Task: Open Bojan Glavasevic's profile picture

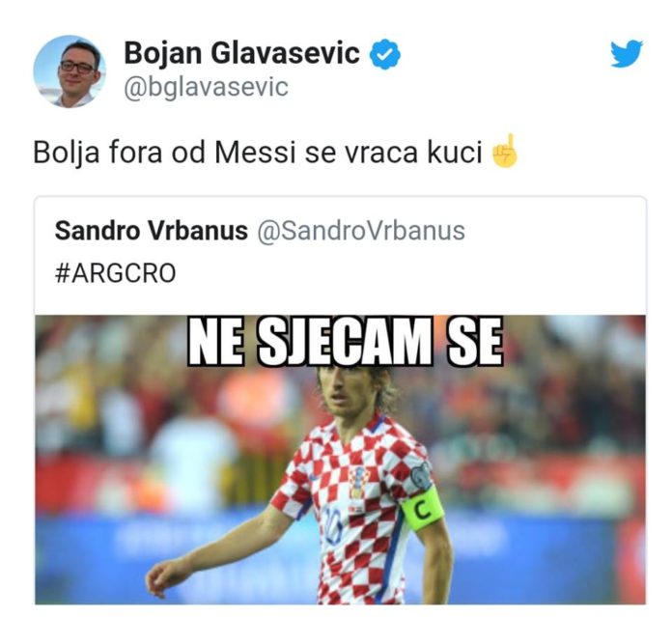Action: pyautogui.click(x=70, y=71)
